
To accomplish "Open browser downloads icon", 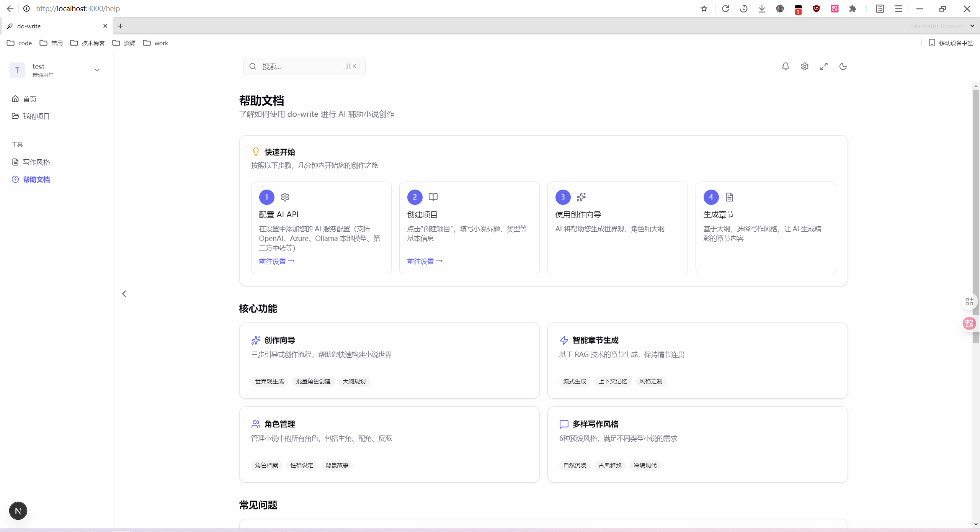I will [x=761, y=8].
